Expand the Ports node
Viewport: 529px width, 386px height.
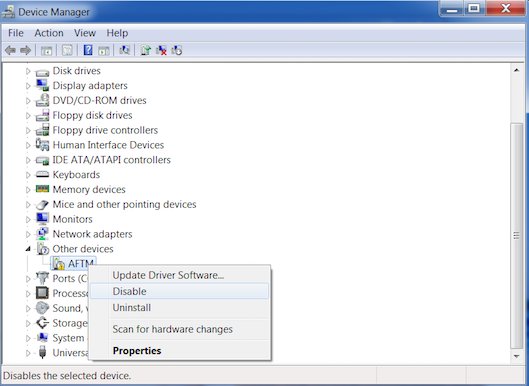(28, 279)
